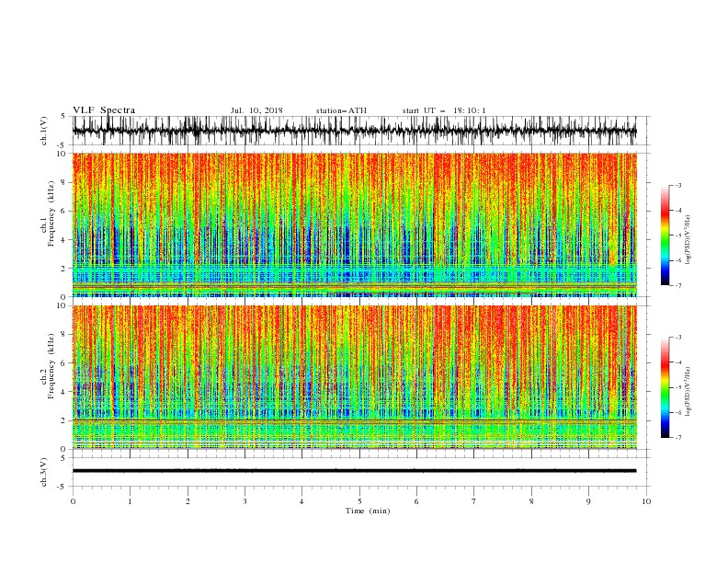Click the ch.1 color scale bar

click(x=665, y=236)
